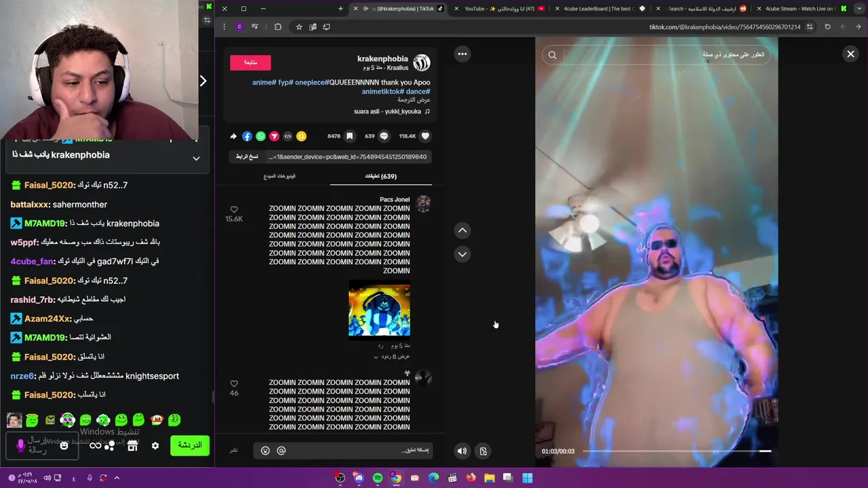This screenshot has width=868, height=488.
Task: Switch to the 4cube Stream Kick tab
Action: point(800,9)
